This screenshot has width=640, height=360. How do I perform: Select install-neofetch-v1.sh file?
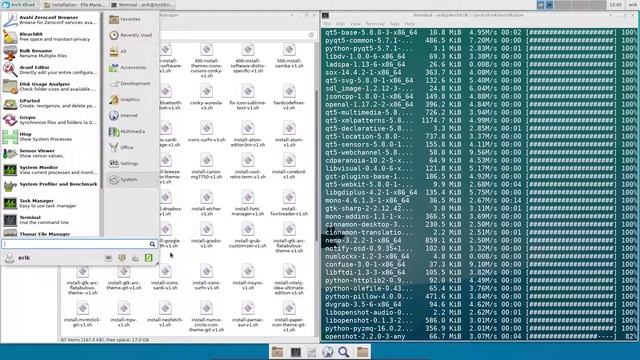165,314
